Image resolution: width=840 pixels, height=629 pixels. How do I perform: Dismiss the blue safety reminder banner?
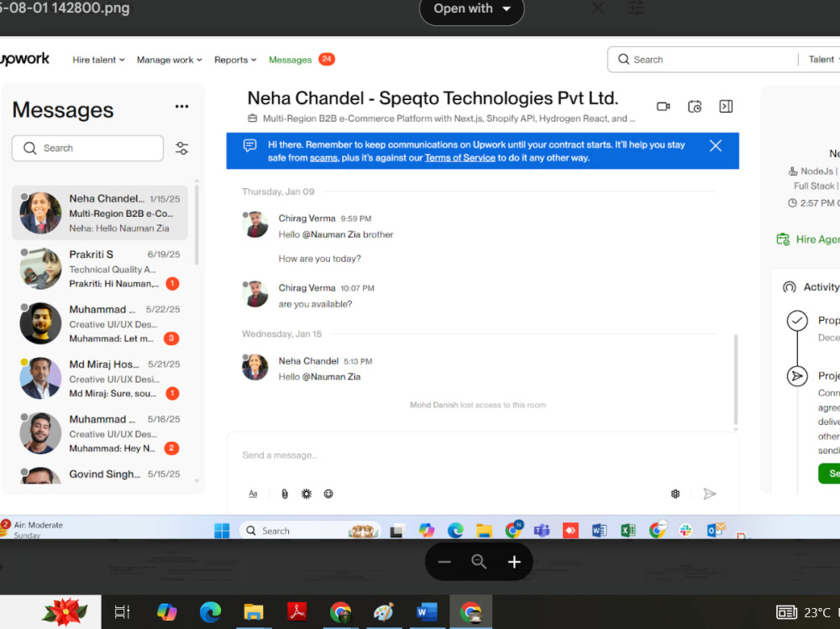(715, 146)
